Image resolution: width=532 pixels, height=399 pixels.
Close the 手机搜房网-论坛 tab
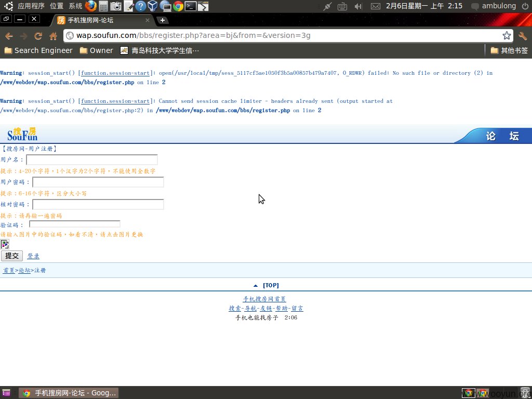[x=147, y=20]
